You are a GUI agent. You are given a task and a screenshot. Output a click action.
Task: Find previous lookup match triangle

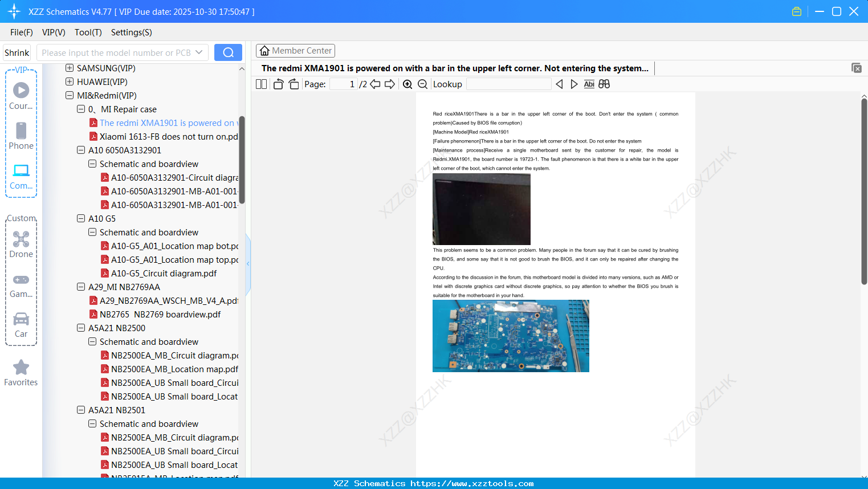coord(559,84)
